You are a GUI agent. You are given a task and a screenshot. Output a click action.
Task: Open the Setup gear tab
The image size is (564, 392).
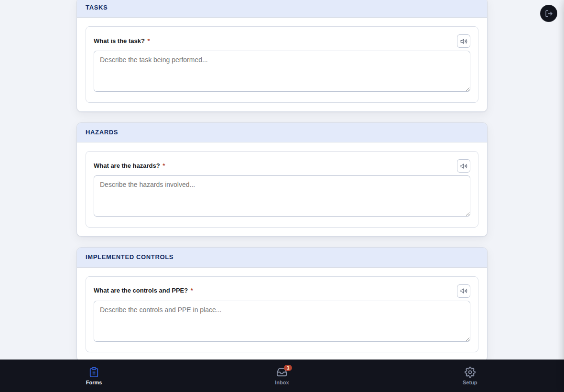click(470, 376)
